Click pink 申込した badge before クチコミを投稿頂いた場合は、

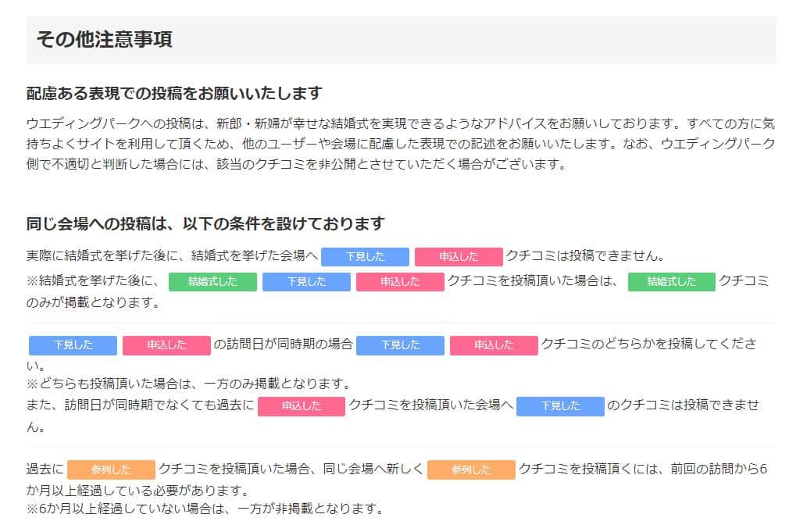(x=400, y=282)
